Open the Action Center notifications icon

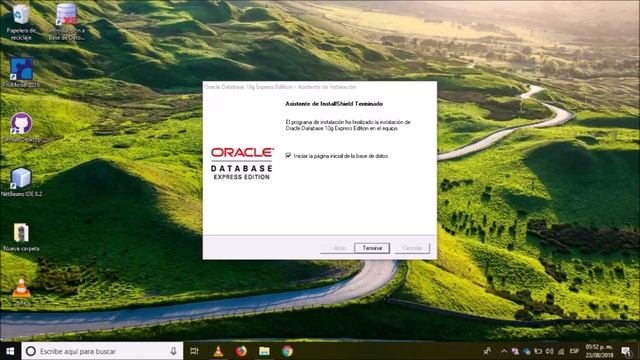pos(626,351)
